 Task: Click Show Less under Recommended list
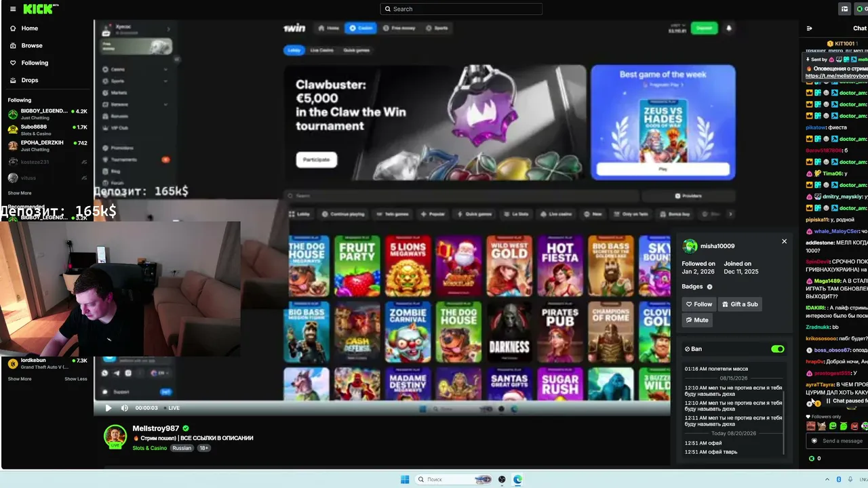pos(76,379)
